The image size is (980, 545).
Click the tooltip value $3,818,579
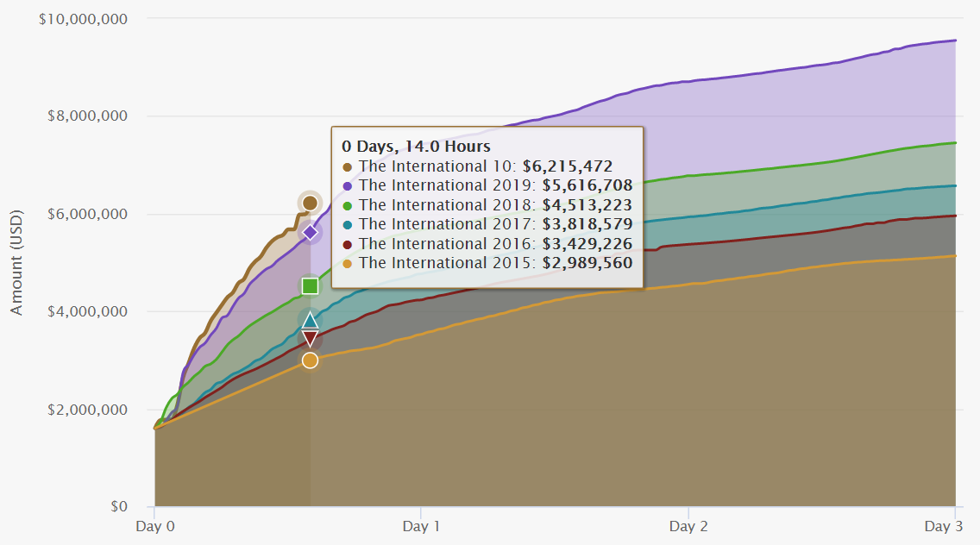(x=587, y=223)
